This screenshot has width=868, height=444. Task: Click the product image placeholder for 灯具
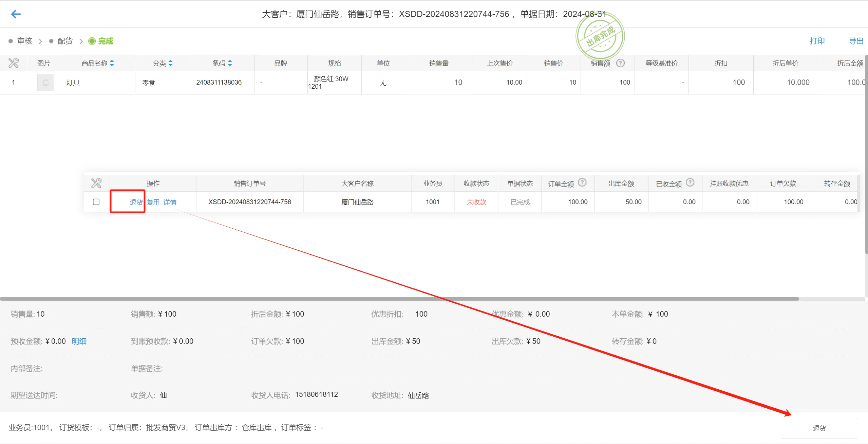click(46, 82)
